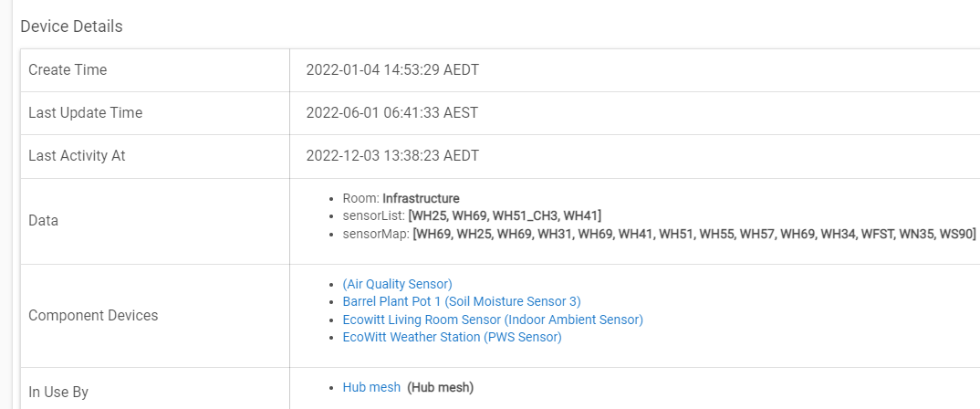Click the Last Update Time label
The height and width of the screenshot is (409, 980).
pyautogui.click(x=85, y=113)
